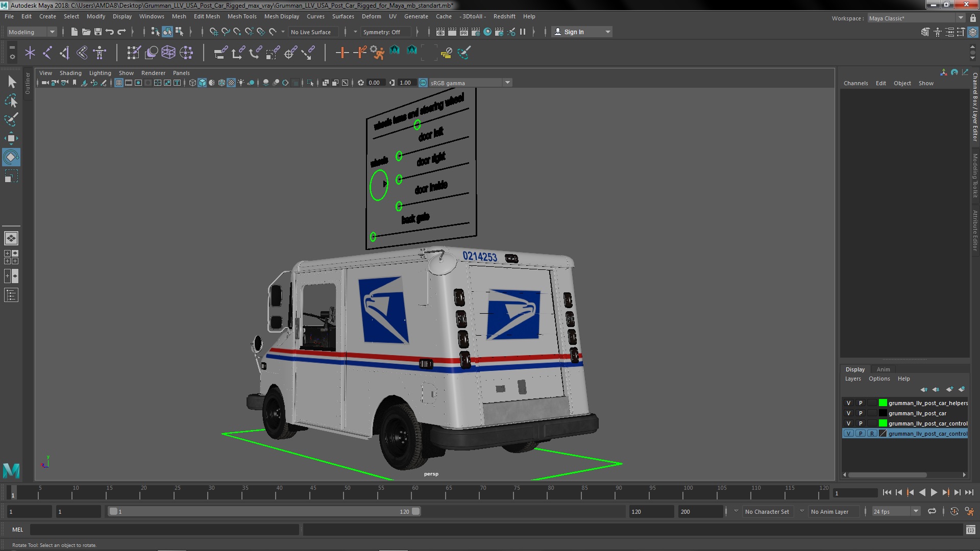The image size is (980, 551).
Task: Open the Symmetry: Off dropdown
Action: pyautogui.click(x=385, y=32)
